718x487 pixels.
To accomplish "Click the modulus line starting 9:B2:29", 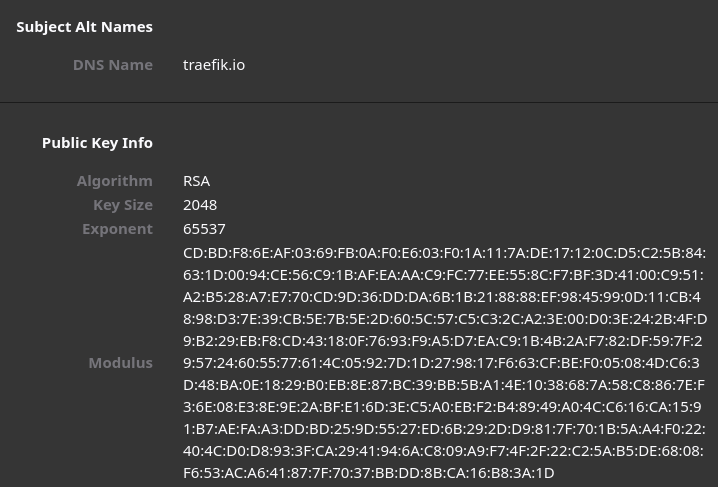I will point(442,341).
